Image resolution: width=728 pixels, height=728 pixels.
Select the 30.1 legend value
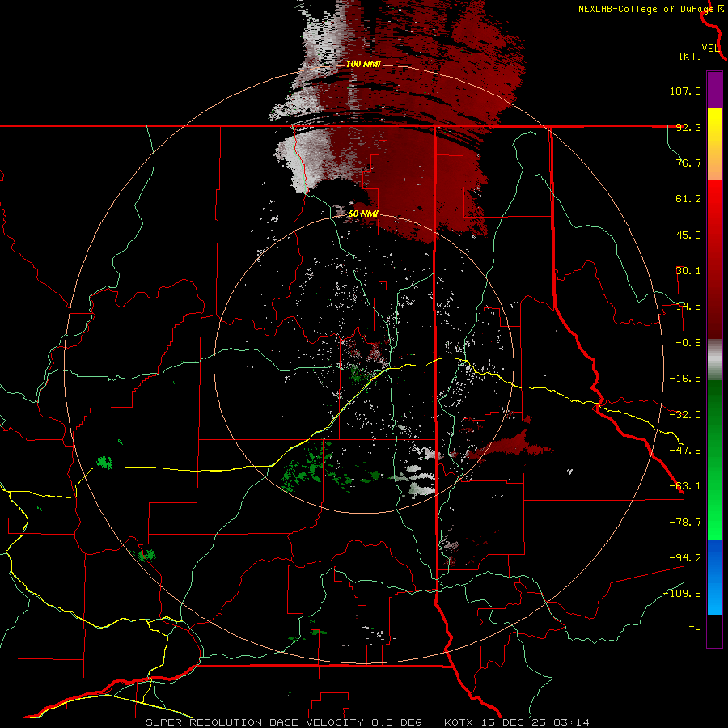click(688, 271)
